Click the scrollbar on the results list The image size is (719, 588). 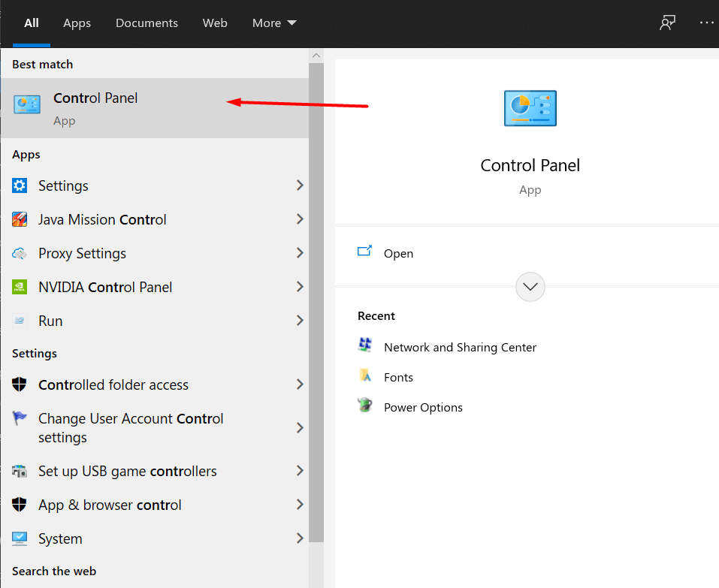(x=316, y=300)
